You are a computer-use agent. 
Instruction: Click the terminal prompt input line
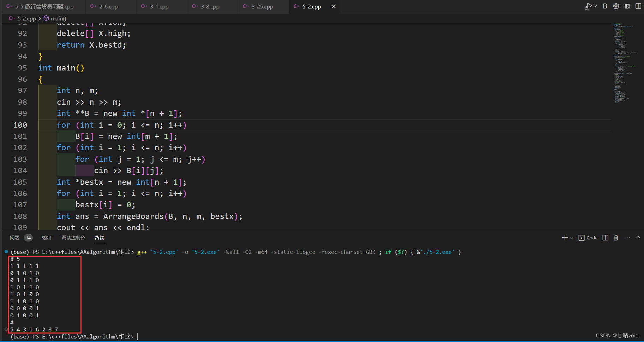[x=74, y=336]
